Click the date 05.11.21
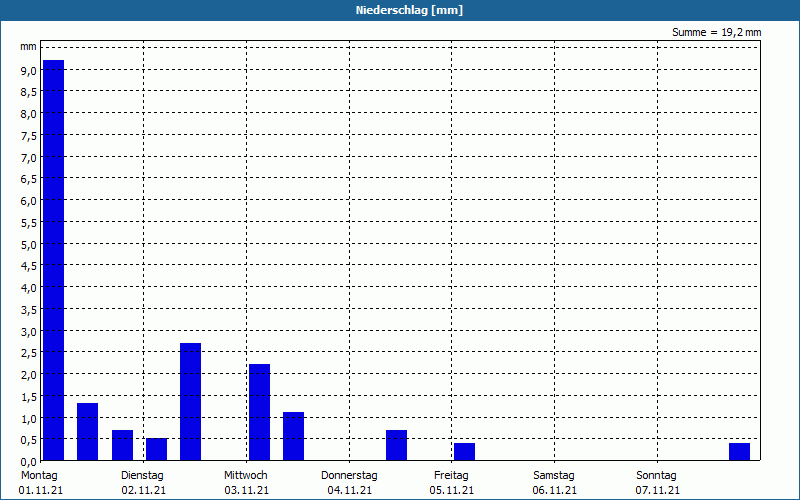The width and height of the screenshot is (800, 500). tap(452, 490)
